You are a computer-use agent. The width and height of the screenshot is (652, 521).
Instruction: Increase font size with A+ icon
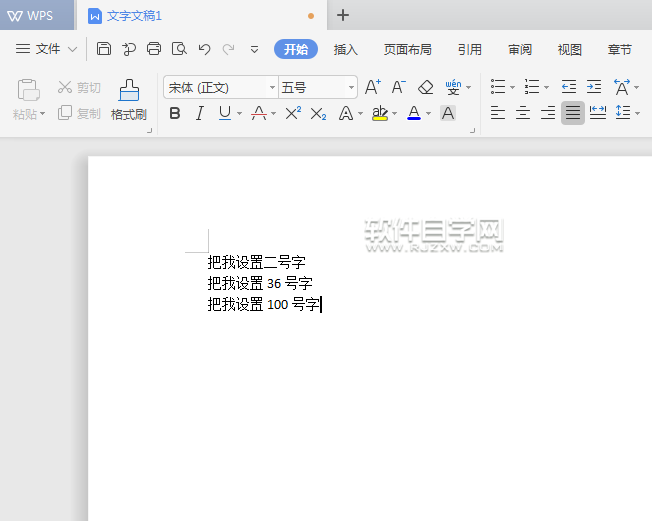tap(372, 87)
